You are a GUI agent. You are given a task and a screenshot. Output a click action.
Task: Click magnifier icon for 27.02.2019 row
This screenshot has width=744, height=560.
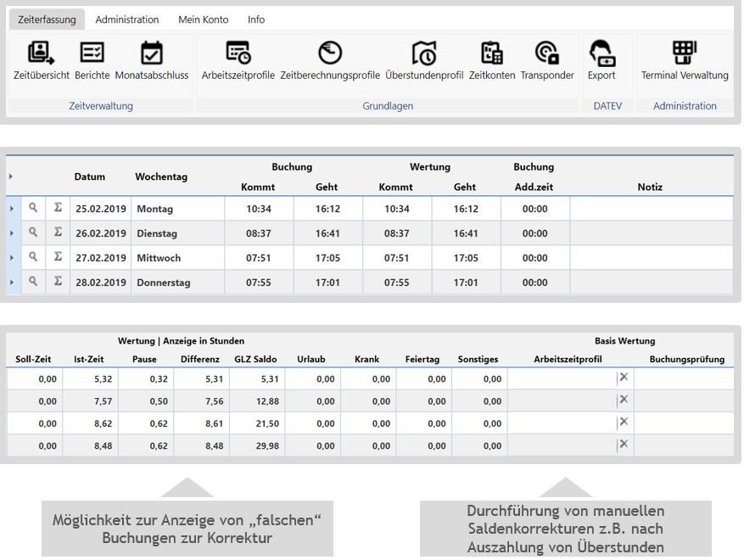click(x=33, y=257)
